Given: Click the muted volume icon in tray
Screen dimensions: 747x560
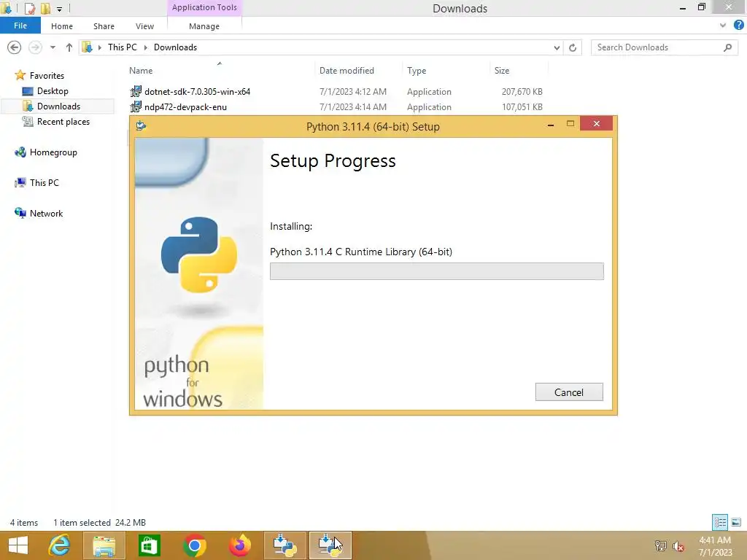Looking at the screenshot, I should click(678, 545).
